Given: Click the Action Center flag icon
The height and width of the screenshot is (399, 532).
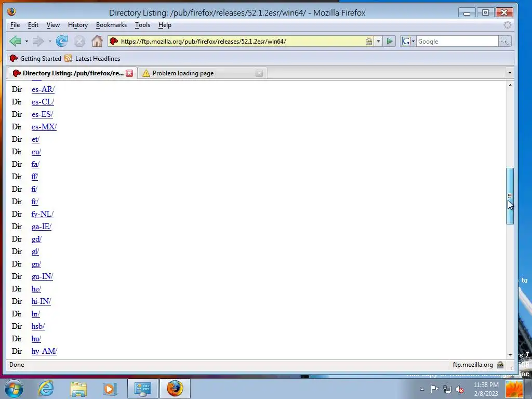Looking at the screenshot, I should pos(435,389).
